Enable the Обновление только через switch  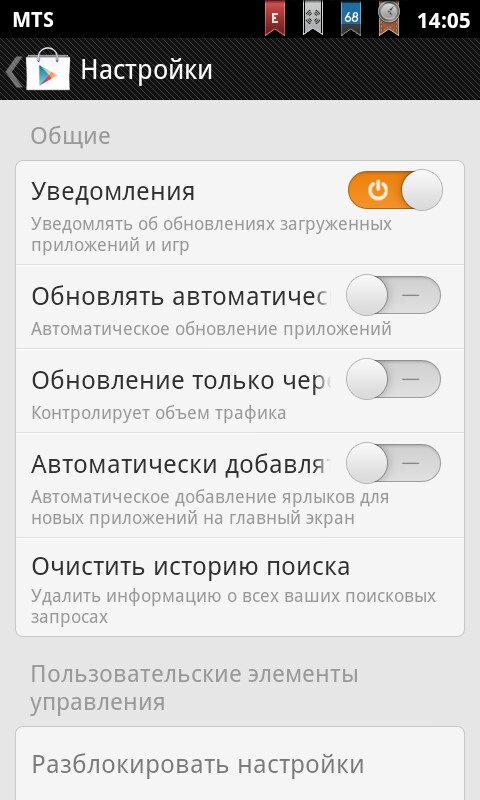coord(393,379)
